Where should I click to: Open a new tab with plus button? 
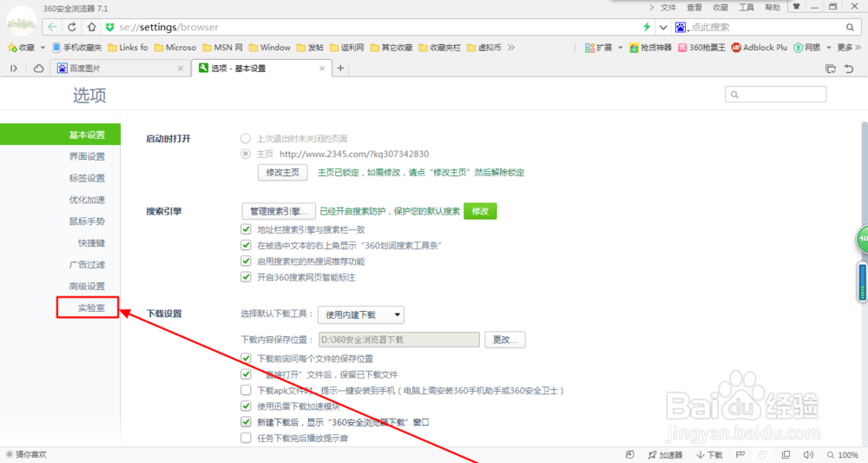pyautogui.click(x=340, y=68)
